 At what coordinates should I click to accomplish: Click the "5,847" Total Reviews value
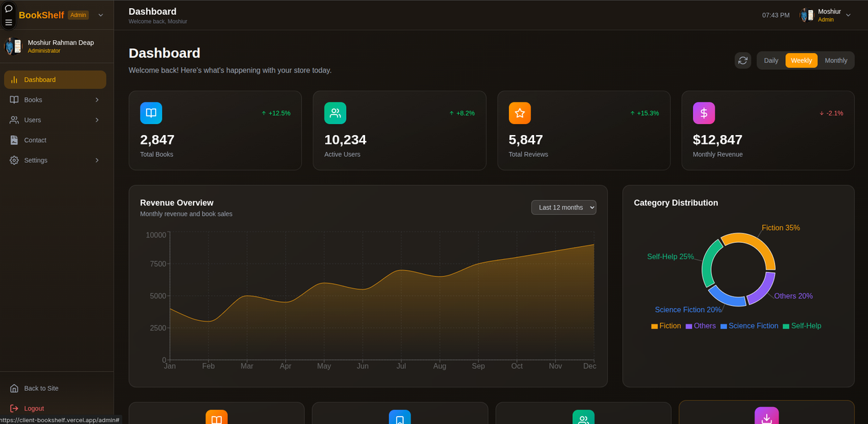(x=526, y=140)
